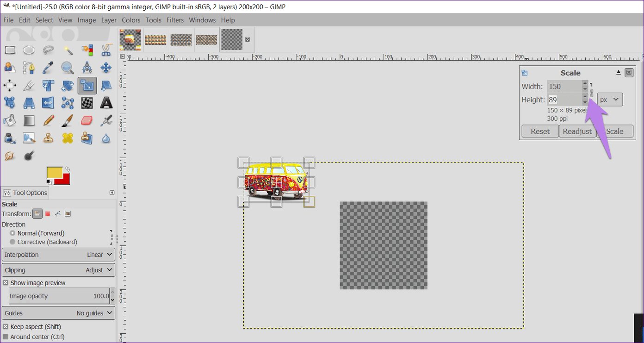
Task: Activate the Measure compass tool
Action: (x=87, y=68)
